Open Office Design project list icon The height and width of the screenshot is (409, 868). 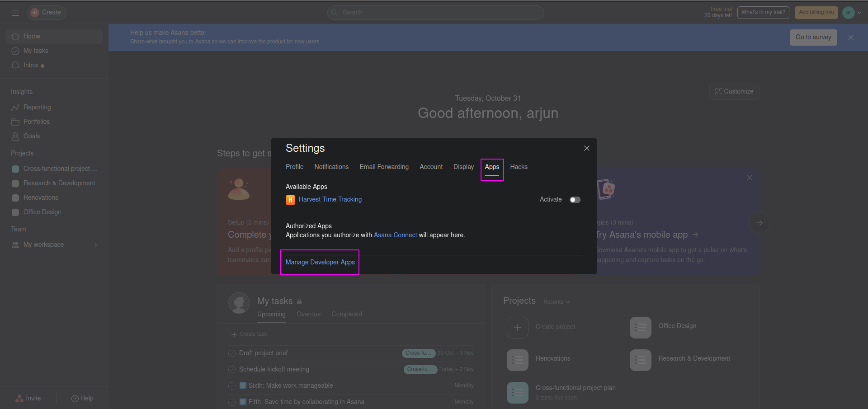[x=641, y=328]
